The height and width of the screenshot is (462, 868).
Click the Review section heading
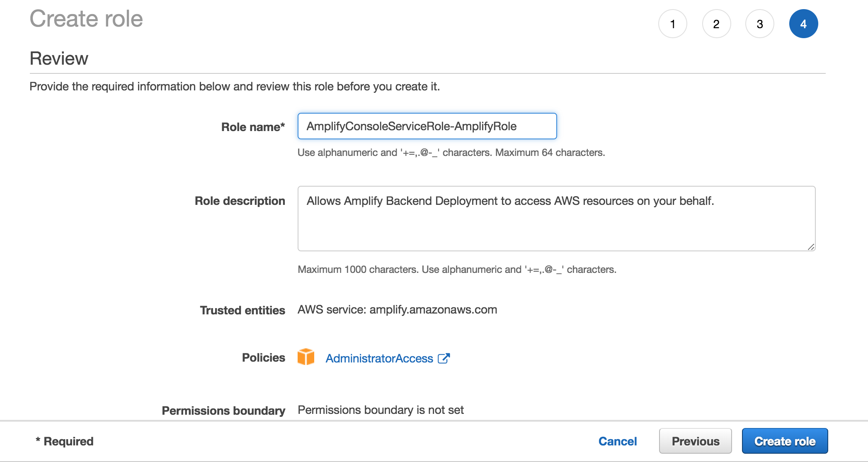59,58
